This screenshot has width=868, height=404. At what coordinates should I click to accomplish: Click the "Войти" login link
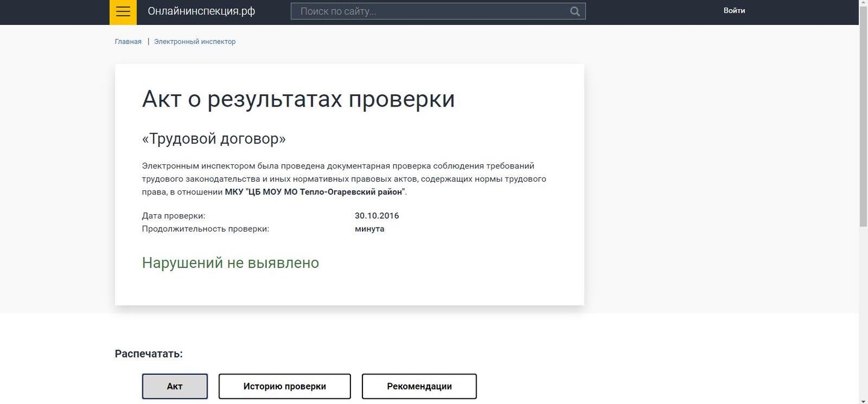coord(734,10)
